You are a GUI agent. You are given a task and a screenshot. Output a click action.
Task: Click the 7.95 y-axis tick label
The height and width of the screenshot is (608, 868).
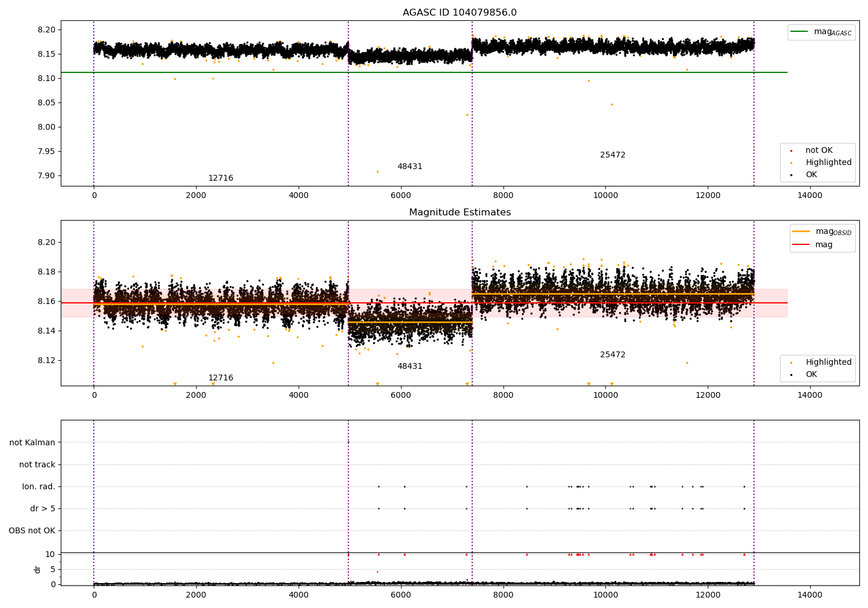[46, 152]
